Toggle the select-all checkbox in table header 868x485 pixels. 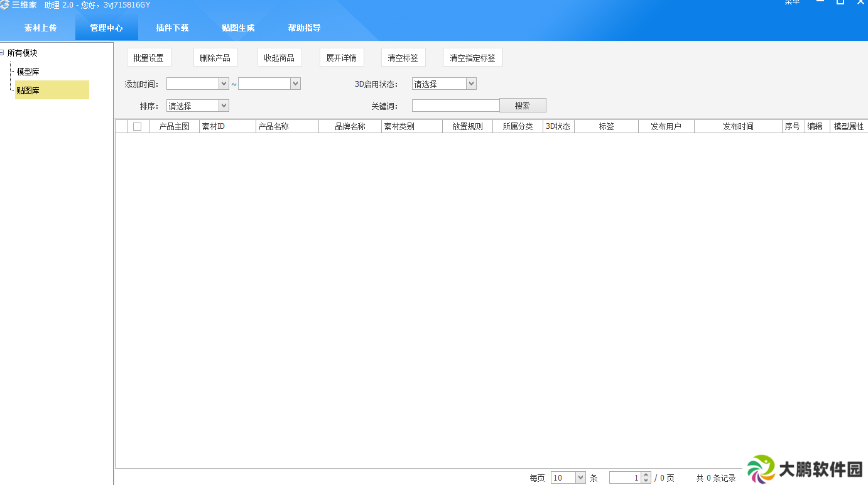(x=138, y=126)
